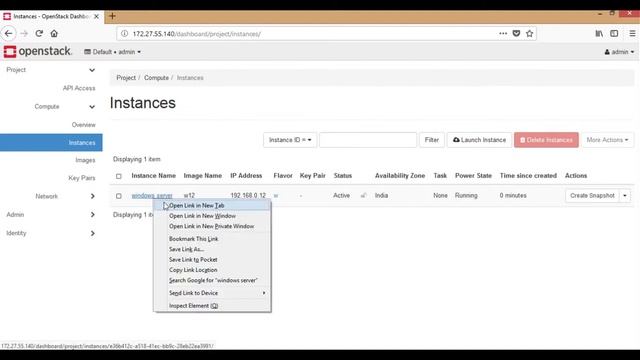Select Search Google for "windows server"
The width and height of the screenshot is (640, 360).
tap(212, 280)
